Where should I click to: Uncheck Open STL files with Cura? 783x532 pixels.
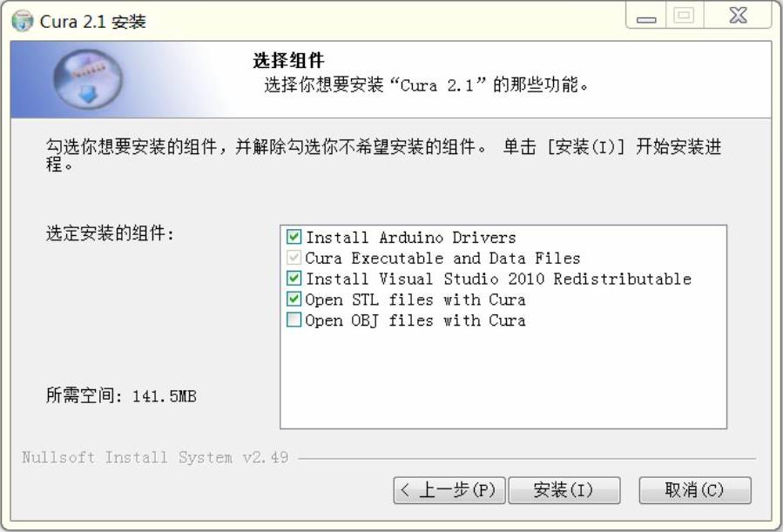click(x=294, y=300)
